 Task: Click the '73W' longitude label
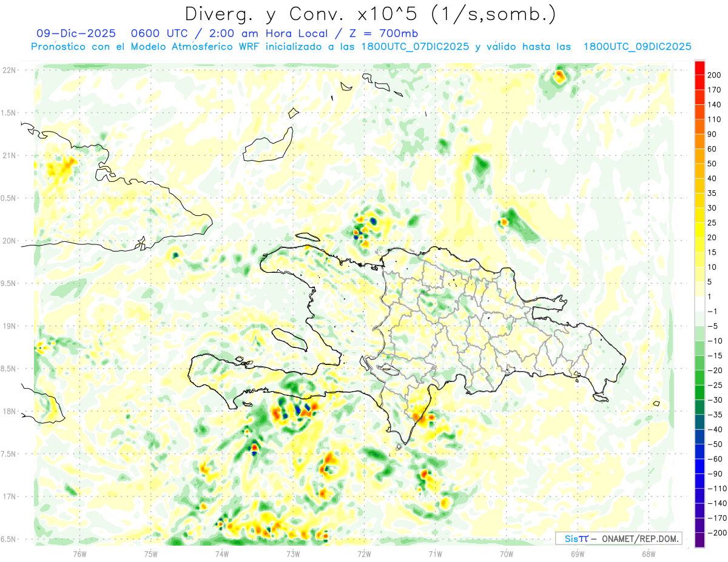(293, 554)
